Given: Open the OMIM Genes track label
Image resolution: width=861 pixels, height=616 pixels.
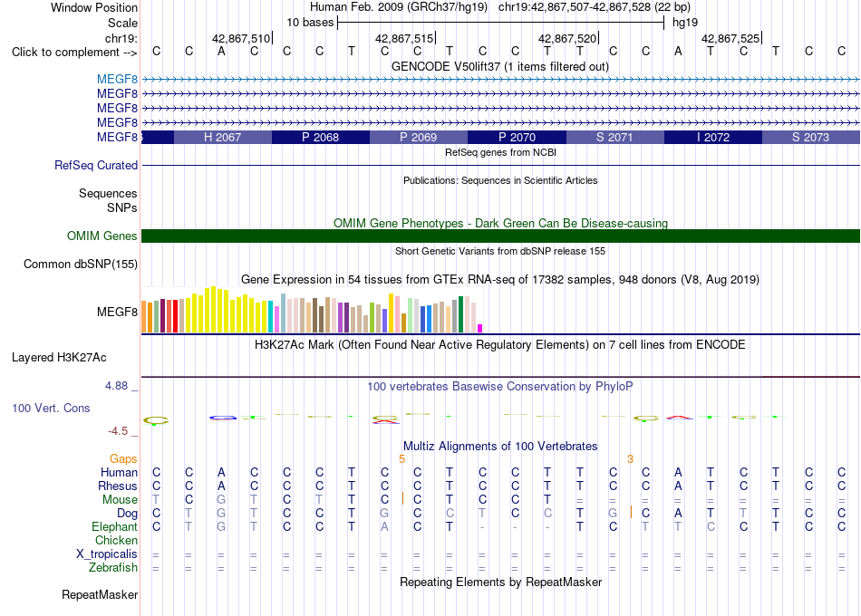Looking at the screenshot, I should [102, 236].
